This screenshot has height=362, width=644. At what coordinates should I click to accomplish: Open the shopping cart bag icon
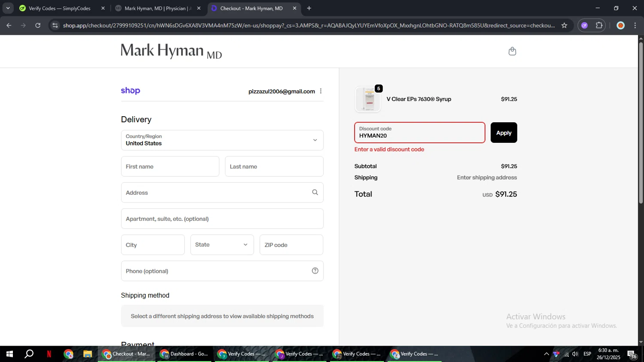point(512,51)
